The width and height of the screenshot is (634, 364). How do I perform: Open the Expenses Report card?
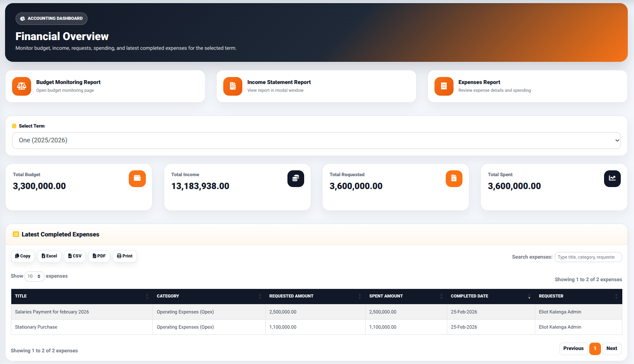click(x=527, y=86)
